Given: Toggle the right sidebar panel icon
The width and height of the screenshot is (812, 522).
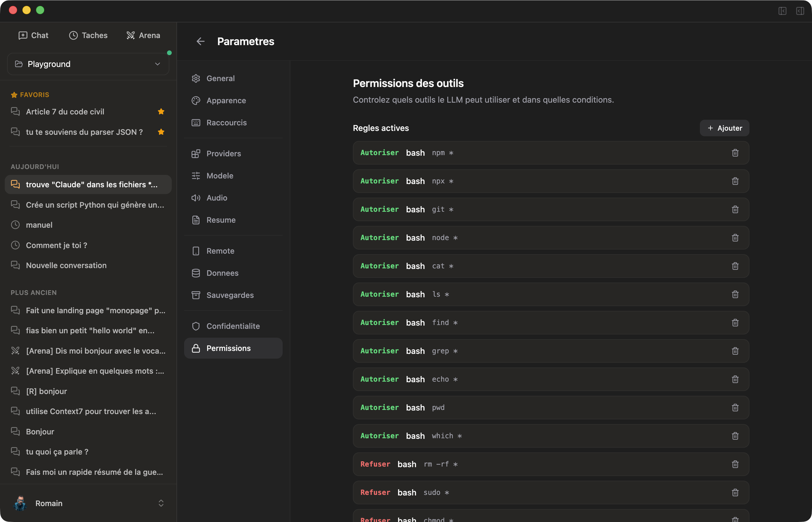Looking at the screenshot, I should [800, 11].
